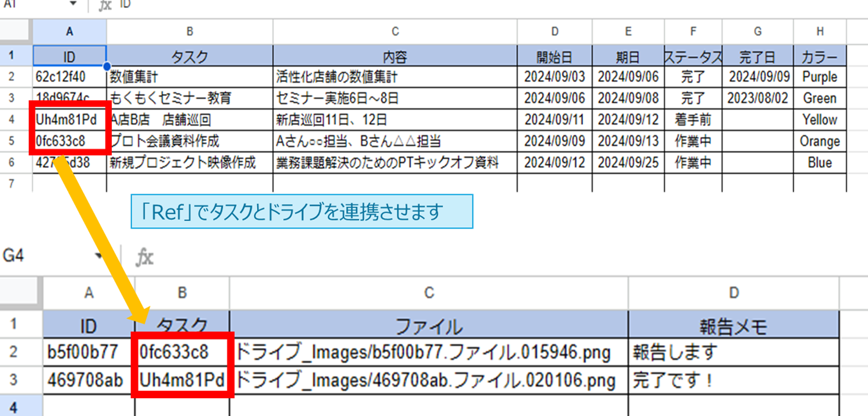Select start date cell 2024/09/11

554,120
